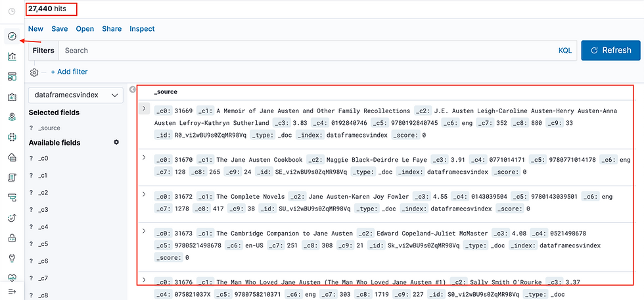Open the Uptime icon in sidebar

pyautogui.click(x=12, y=218)
